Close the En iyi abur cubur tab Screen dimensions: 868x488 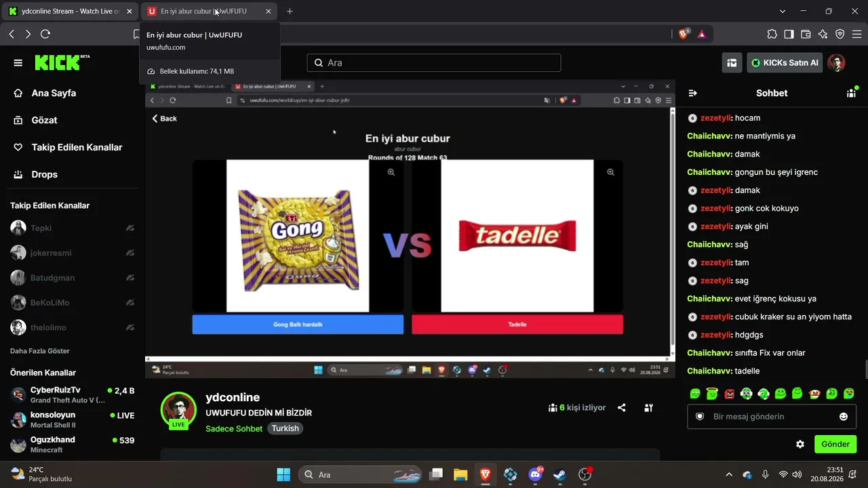pyautogui.click(x=268, y=11)
